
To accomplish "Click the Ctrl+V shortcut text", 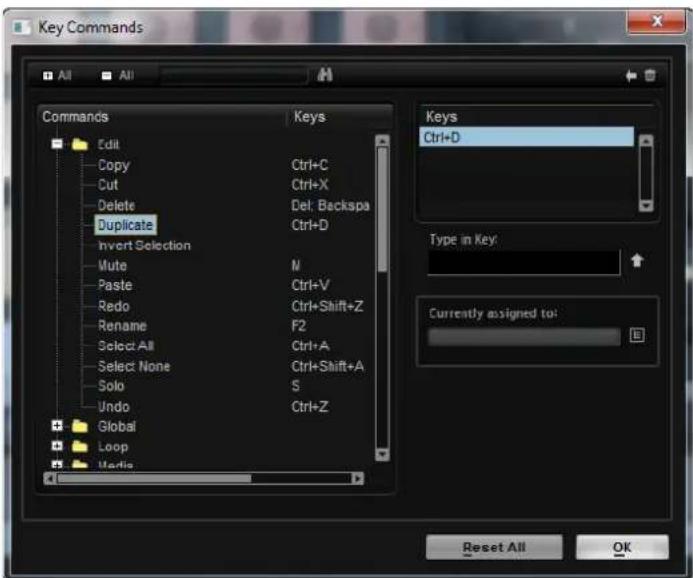I will 310,285.
